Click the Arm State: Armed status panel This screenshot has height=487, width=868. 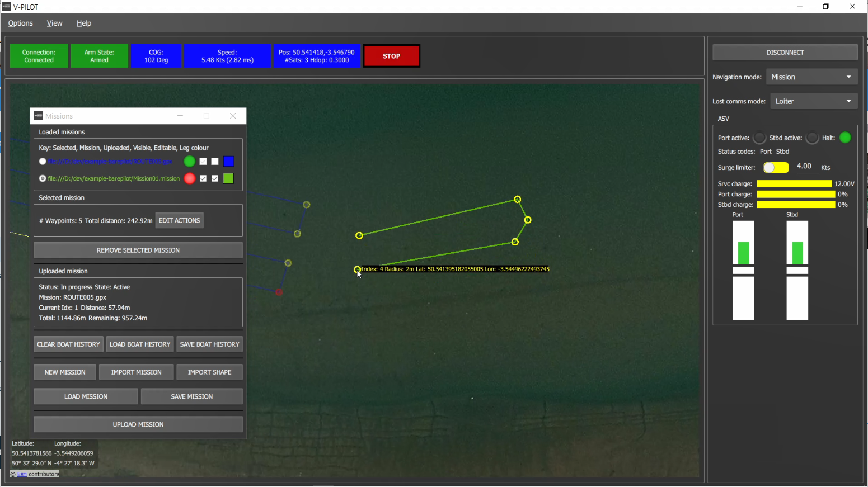click(x=99, y=56)
